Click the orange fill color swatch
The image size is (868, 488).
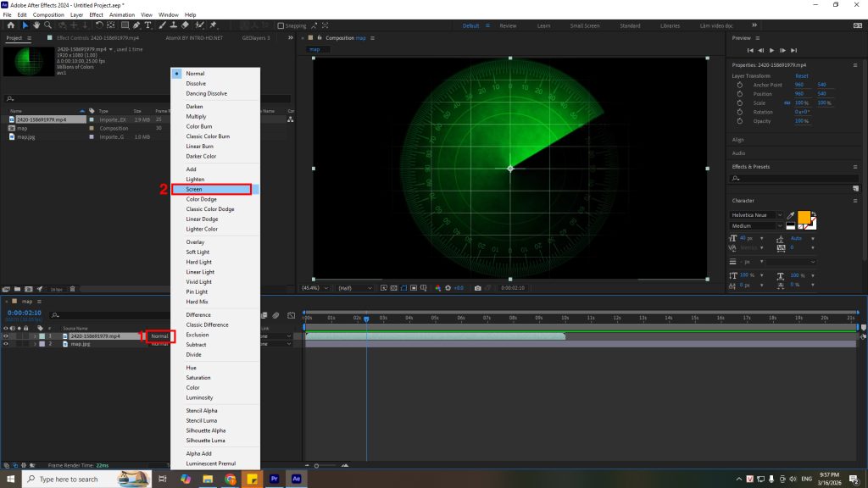(x=804, y=217)
